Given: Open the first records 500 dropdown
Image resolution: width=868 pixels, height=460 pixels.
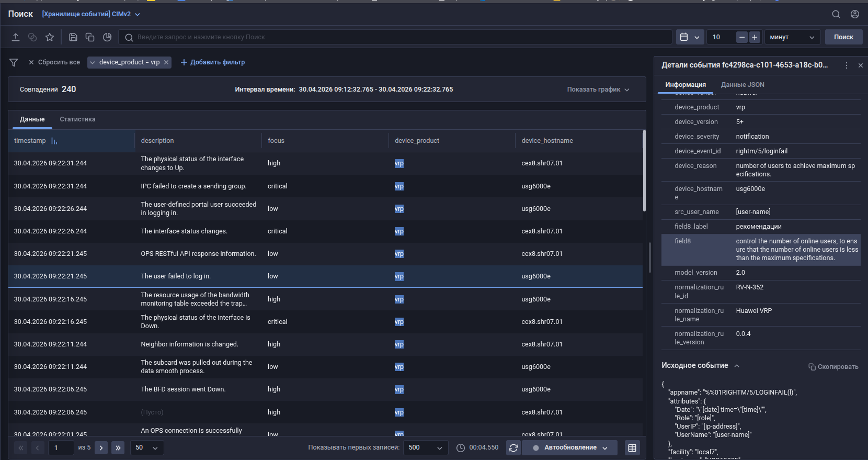Looking at the screenshot, I should click(426, 448).
